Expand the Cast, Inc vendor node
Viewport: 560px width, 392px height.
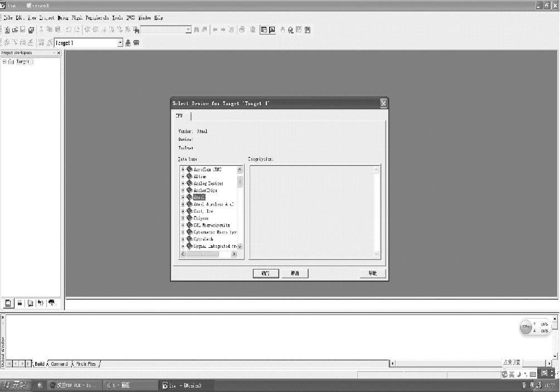pos(183,212)
